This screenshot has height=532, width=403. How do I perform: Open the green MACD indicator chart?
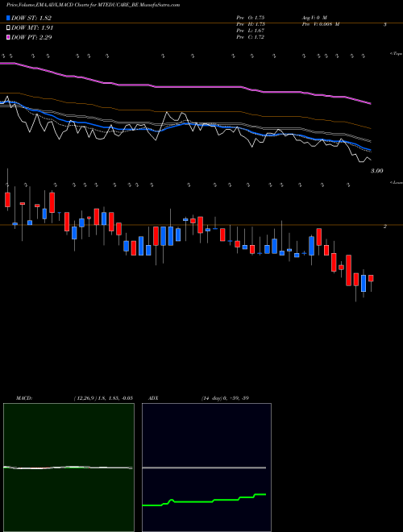pyautogui.click(x=69, y=468)
